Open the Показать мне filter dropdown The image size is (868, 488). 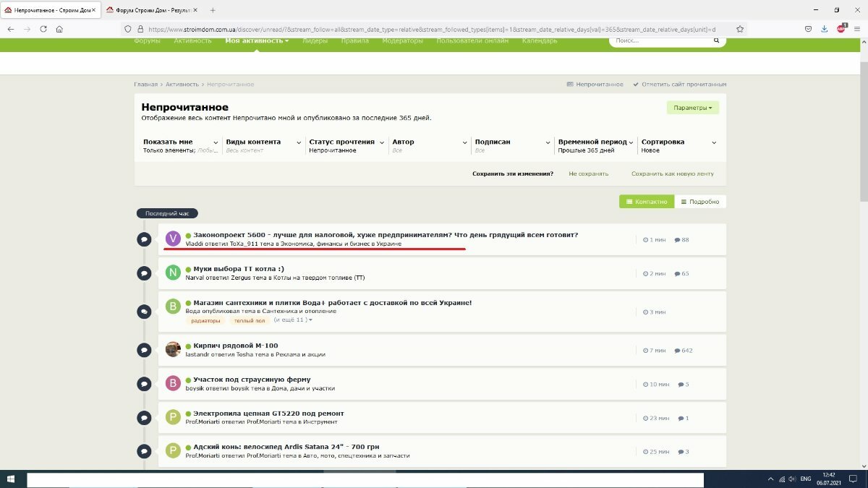click(x=181, y=146)
